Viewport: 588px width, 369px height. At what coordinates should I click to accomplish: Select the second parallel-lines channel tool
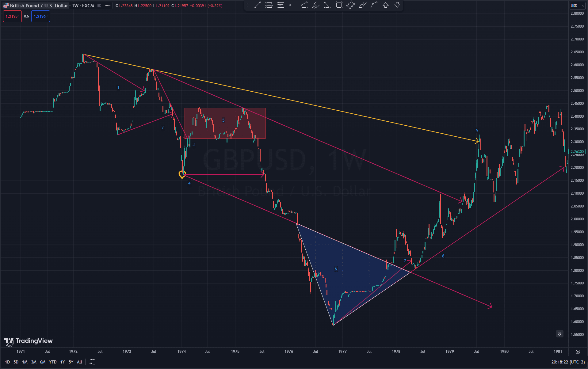point(281,5)
